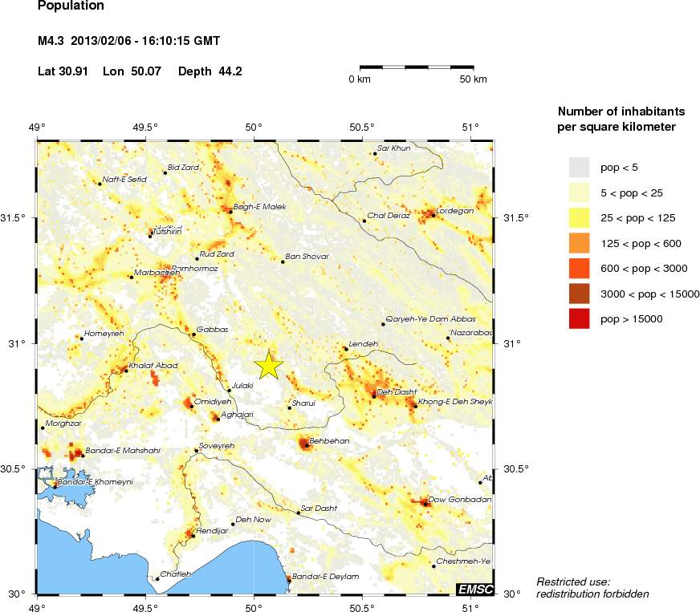The image size is (700, 612).
Task: Pick the Omidiyeh city marker
Action: (x=192, y=407)
